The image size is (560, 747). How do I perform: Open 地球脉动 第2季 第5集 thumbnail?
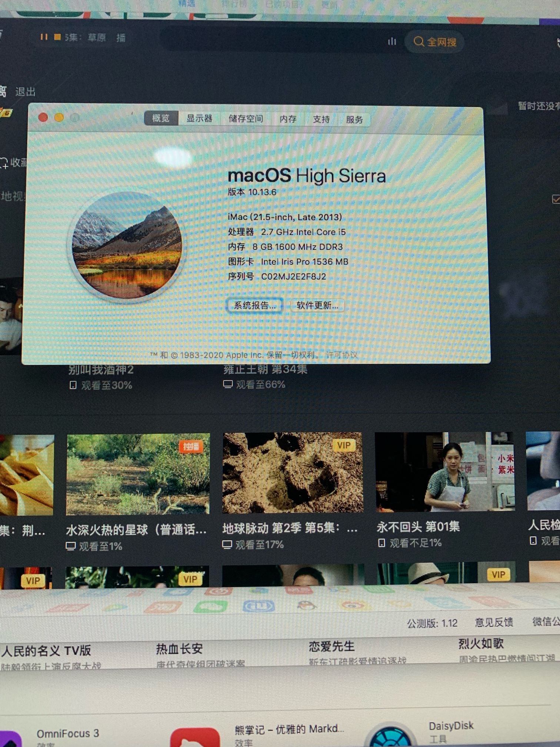pos(293,472)
